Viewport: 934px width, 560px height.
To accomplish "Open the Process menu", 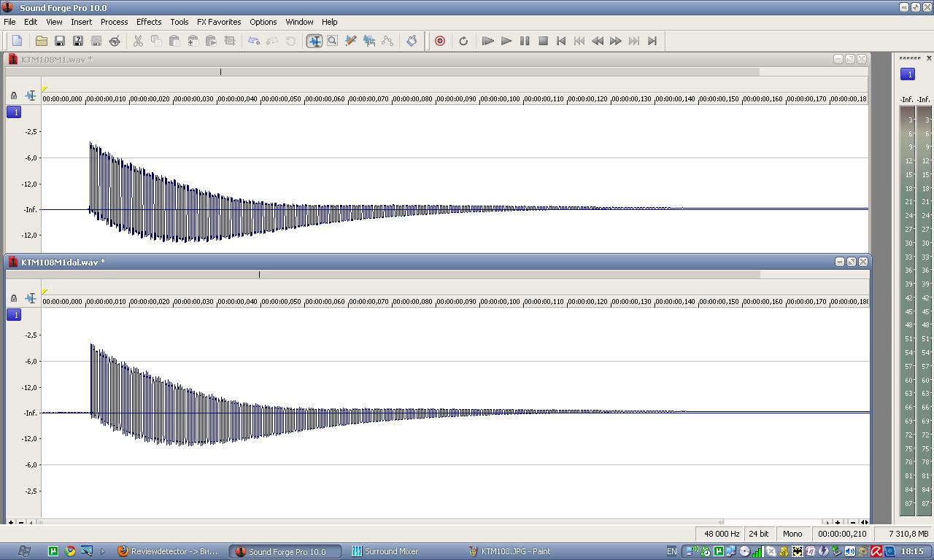I will pyautogui.click(x=114, y=22).
